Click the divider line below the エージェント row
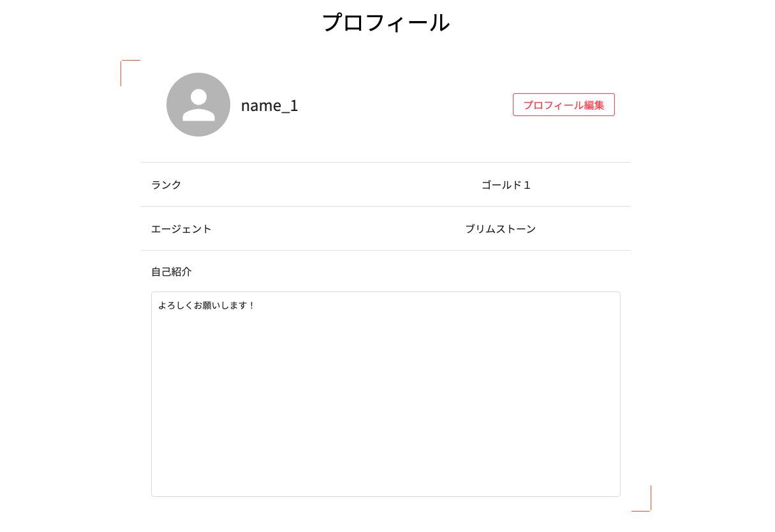Screen dimensions: 775x532 click(x=386, y=251)
